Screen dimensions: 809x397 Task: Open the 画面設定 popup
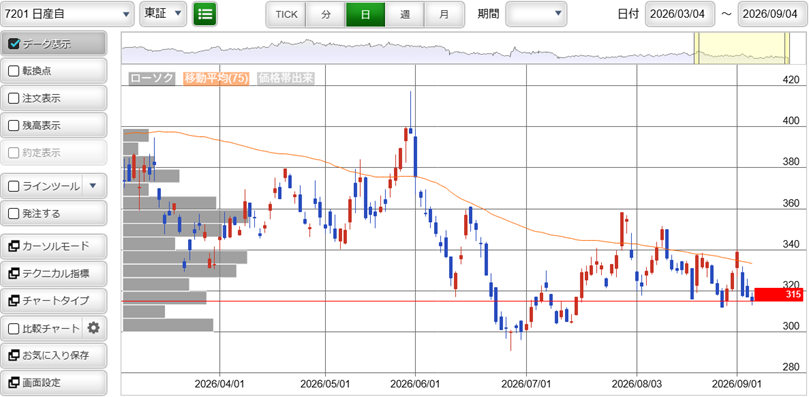[x=54, y=383]
